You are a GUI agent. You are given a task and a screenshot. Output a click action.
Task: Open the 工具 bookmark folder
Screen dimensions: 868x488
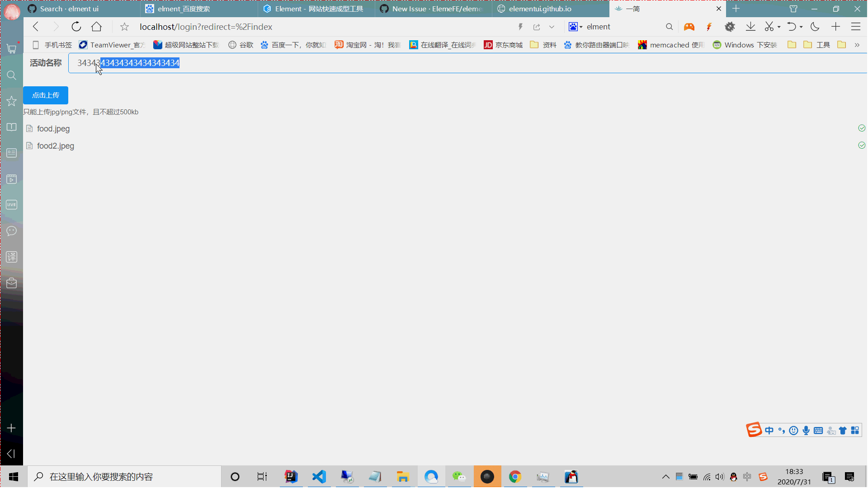(x=817, y=45)
